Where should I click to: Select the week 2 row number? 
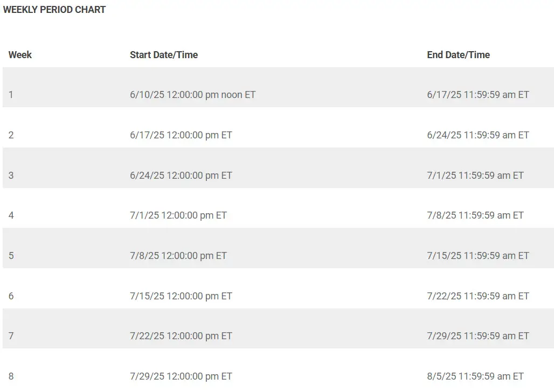[x=11, y=135]
